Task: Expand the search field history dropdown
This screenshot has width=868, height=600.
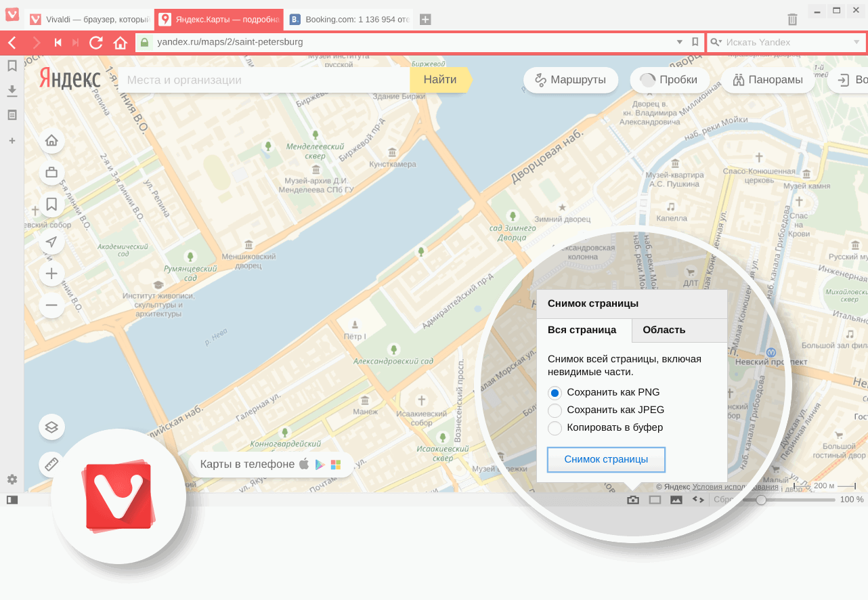Action: (856, 42)
